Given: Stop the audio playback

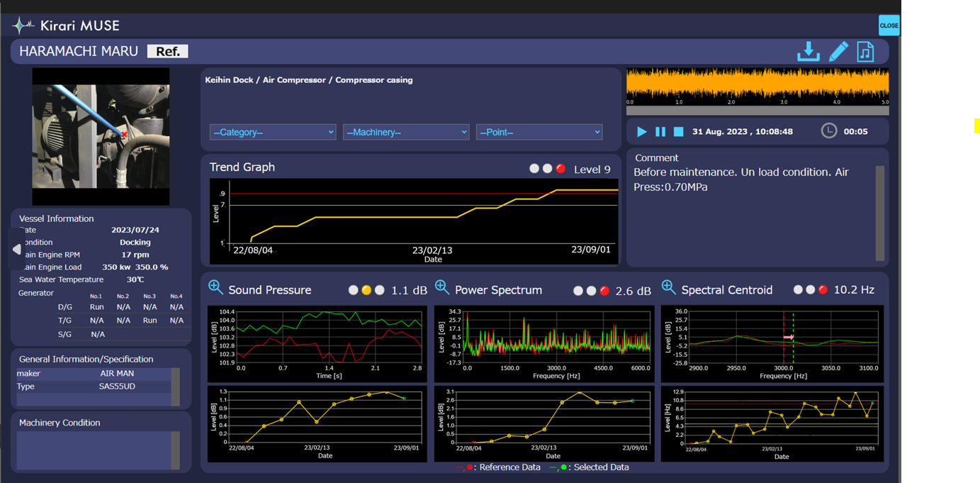Looking at the screenshot, I should [x=678, y=132].
